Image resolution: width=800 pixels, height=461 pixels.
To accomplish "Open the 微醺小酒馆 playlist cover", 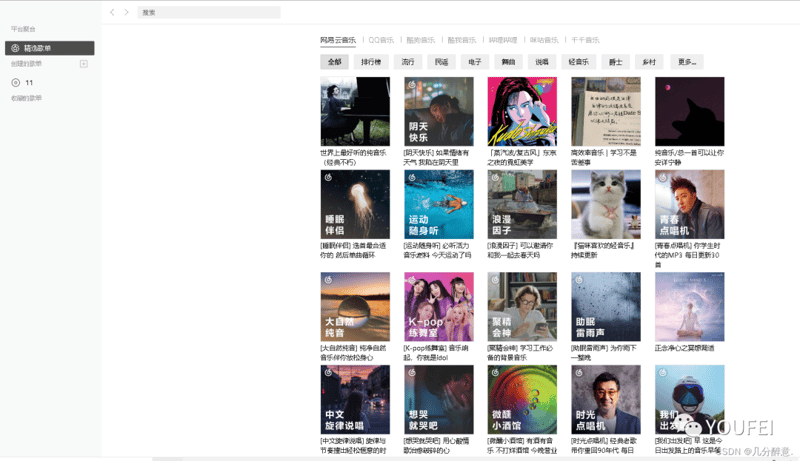I will (x=522, y=399).
